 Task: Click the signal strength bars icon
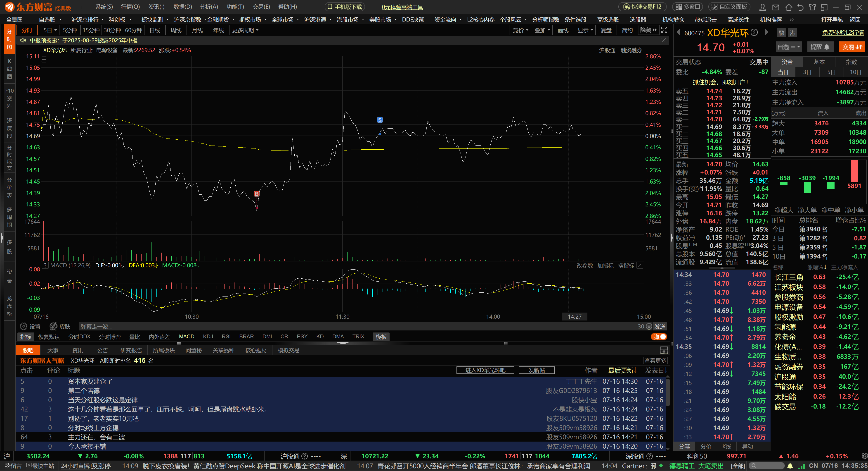[x=801, y=466]
